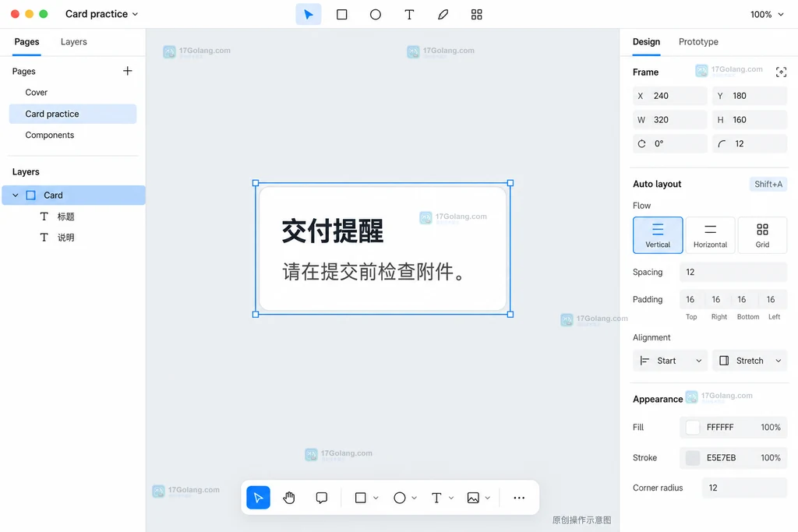
Task: Click the image insert icon in bottom bar
Action: tap(473, 498)
